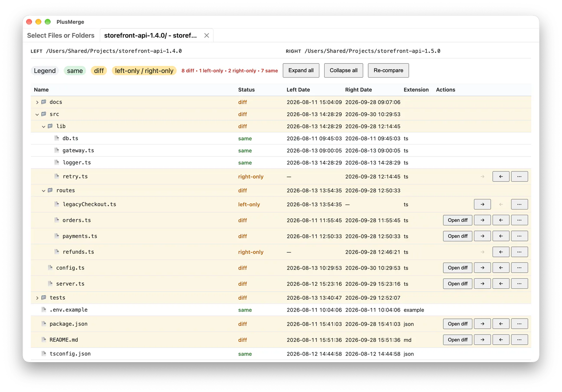Sort by the Left Date column header
This screenshot has height=392, width=562.
[x=298, y=90]
